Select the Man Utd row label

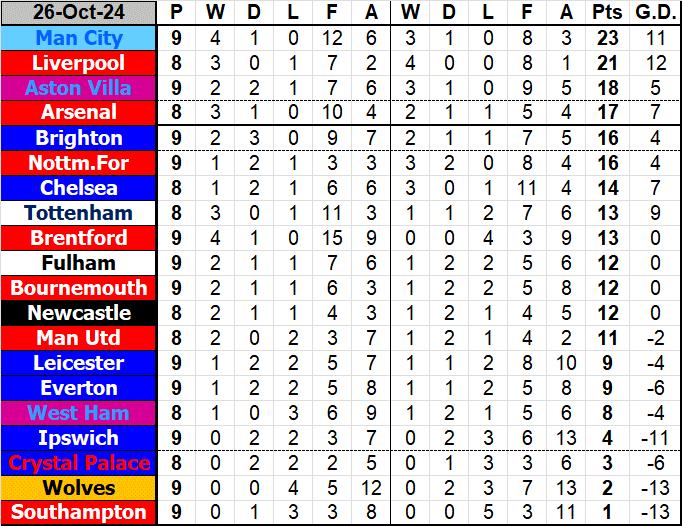tap(79, 338)
